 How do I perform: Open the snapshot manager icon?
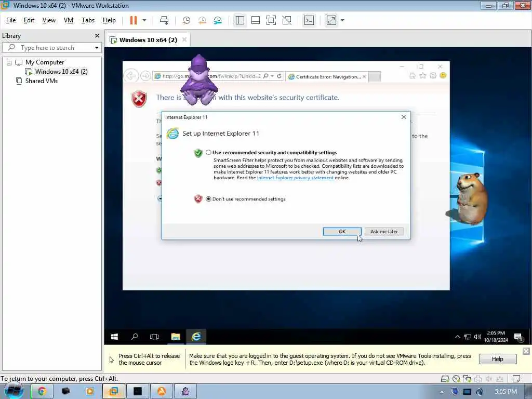218,20
